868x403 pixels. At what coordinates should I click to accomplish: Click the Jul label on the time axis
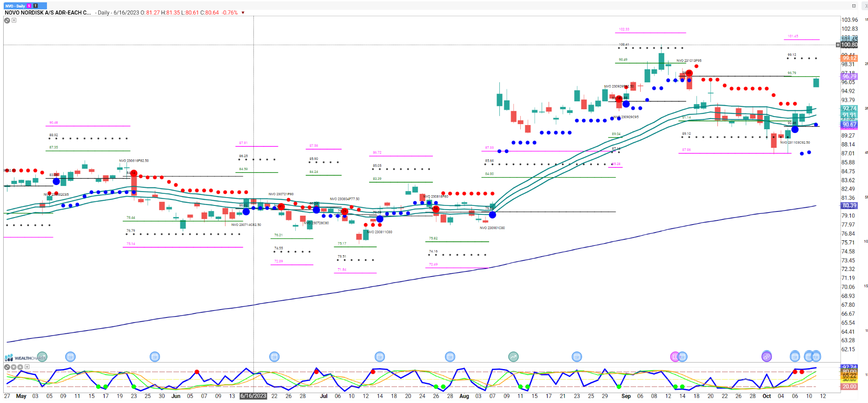point(324,396)
